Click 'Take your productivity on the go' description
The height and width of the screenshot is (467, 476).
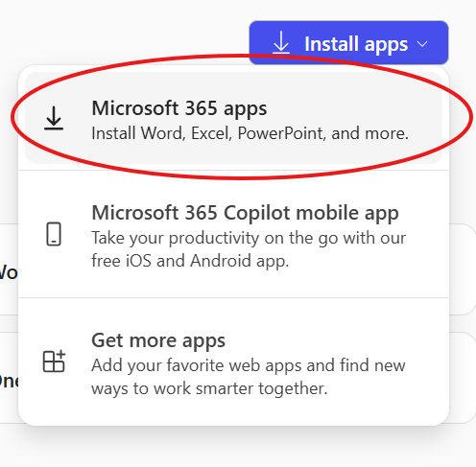(x=249, y=238)
